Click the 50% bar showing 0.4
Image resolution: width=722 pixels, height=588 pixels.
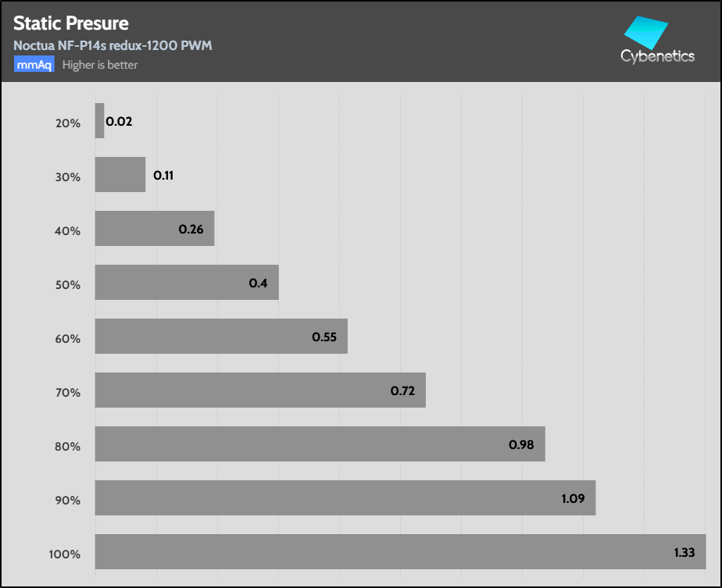pos(187,282)
